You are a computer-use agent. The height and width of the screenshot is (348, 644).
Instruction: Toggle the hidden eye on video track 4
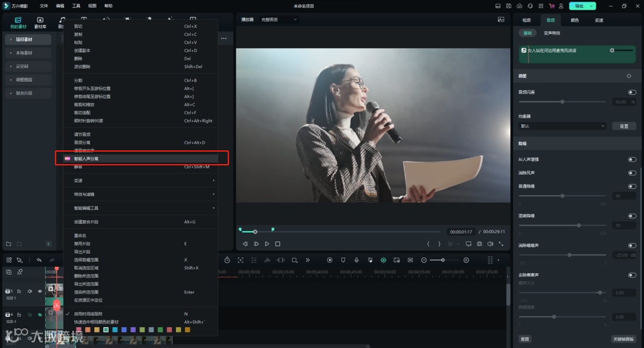(40, 315)
